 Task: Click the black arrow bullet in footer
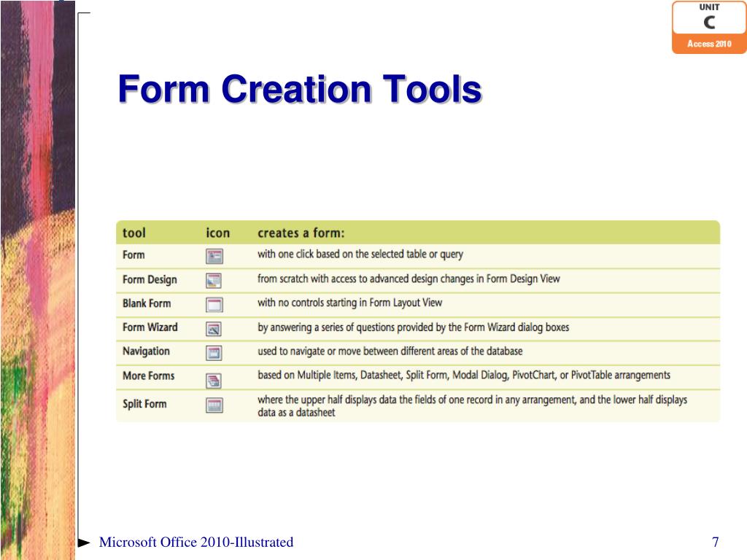pyautogui.click(x=84, y=542)
